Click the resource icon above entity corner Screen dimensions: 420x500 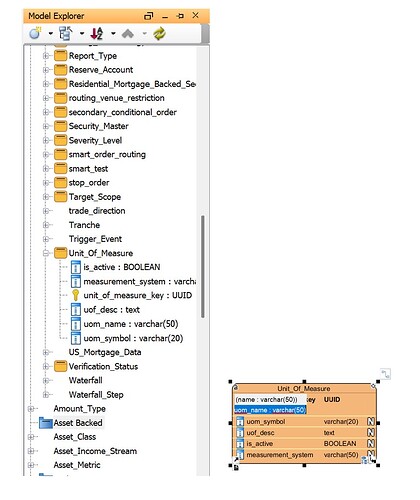click(x=385, y=374)
